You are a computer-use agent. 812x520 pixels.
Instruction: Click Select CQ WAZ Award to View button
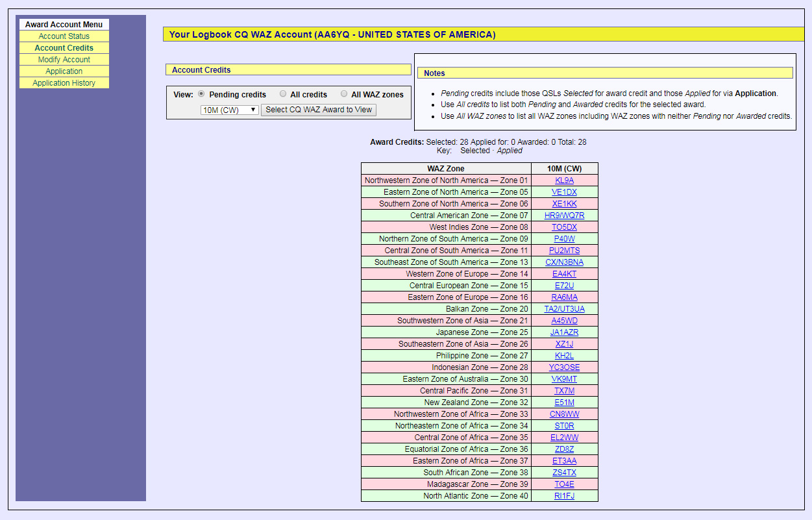319,110
